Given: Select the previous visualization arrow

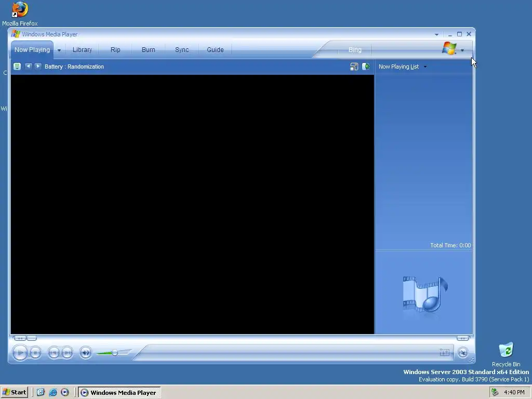Looking at the screenshot, I should [29, 66].
